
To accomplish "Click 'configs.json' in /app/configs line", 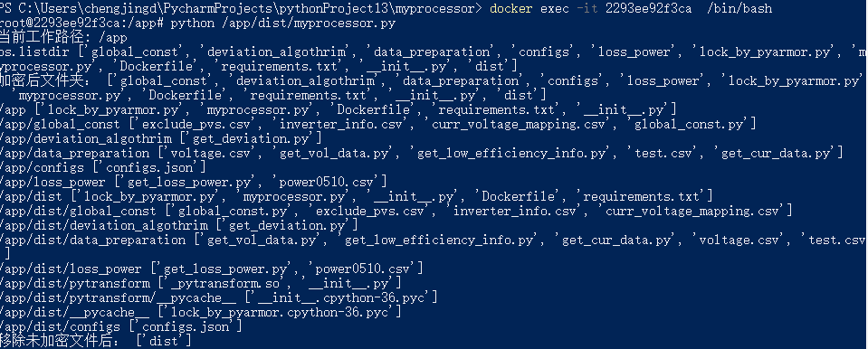I will click(150, 167).
